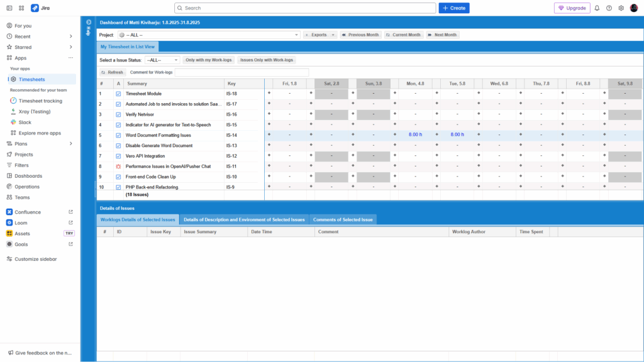Image resolution: width=644 pixels, height=362 pixels.
Task: Open the Issue Status dropdown
Action: pos(162,60)
